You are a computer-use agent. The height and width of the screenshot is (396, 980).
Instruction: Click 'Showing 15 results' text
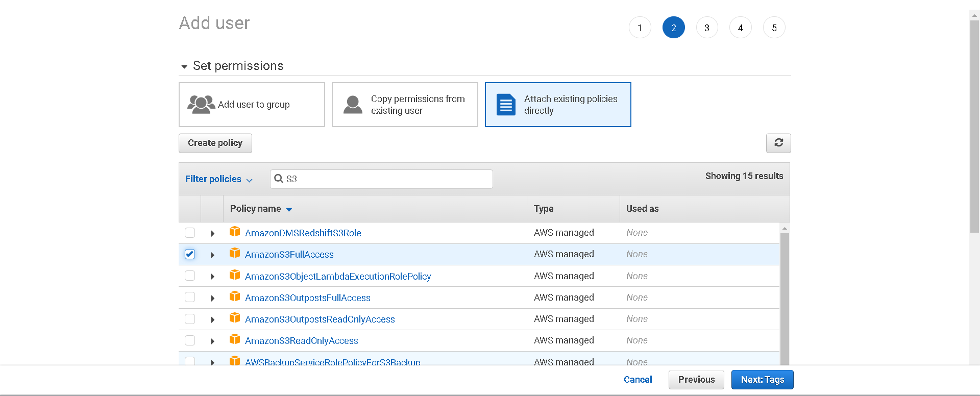click(x=744, y=176)
